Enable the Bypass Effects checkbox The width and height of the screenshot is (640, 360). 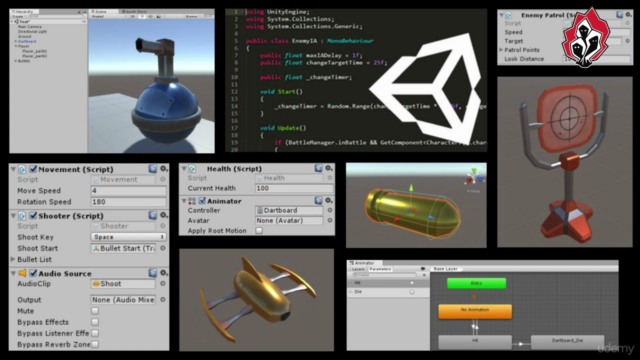pyautogui.click(x=95, y=322)
